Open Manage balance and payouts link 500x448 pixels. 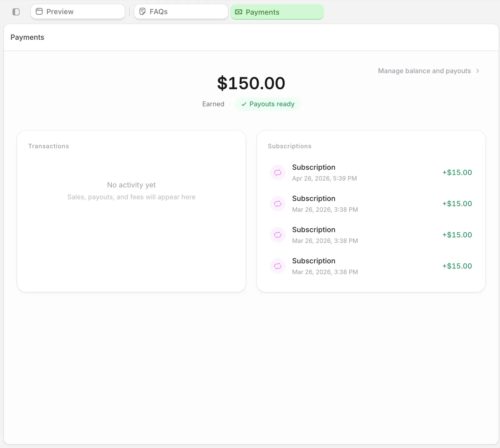[x=428, y=71]
